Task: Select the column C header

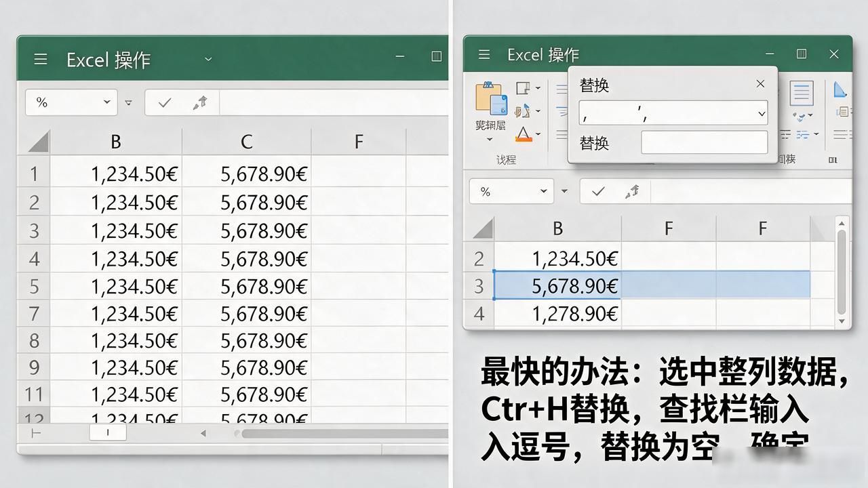Action: pos(246,141)
